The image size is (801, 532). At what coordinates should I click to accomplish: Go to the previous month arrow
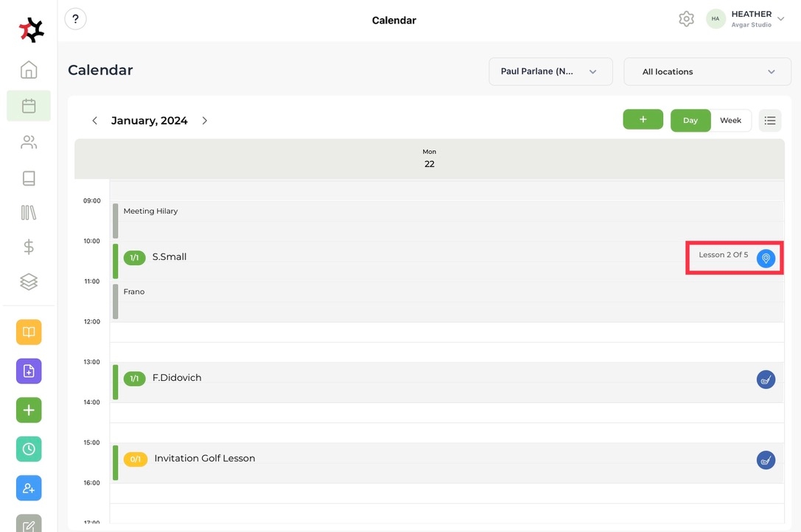click(94, 121)
